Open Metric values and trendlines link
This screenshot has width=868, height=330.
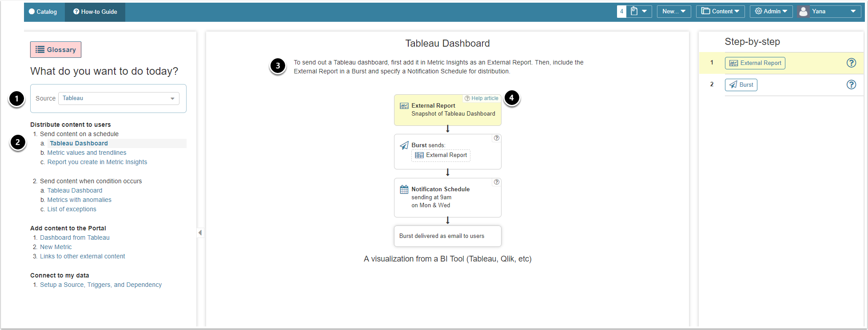87,153
